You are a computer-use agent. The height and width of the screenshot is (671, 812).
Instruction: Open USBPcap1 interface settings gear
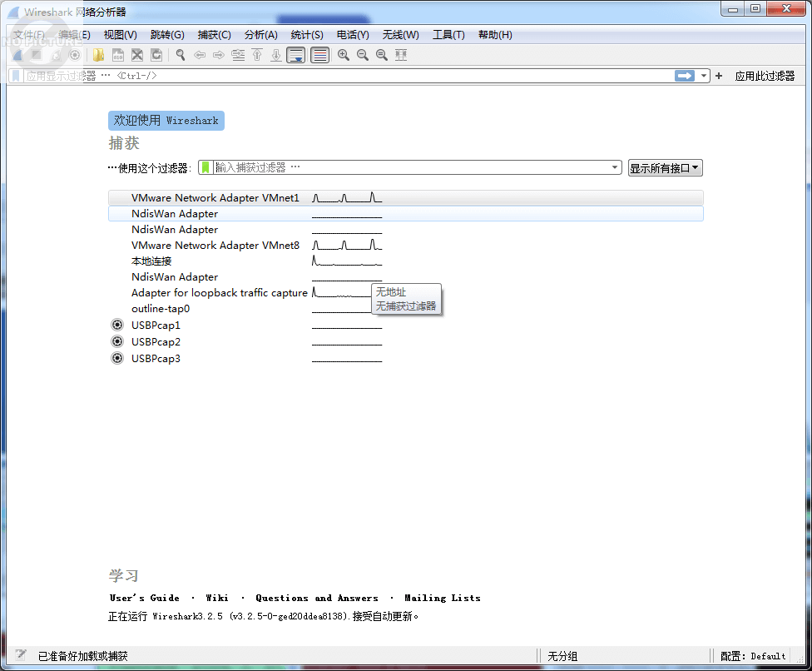click(x=117, y=325)
